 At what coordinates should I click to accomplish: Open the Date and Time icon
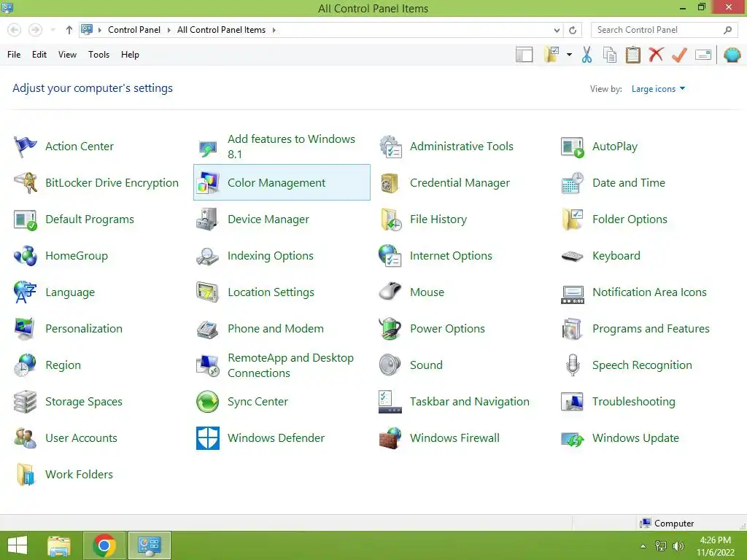573,183
